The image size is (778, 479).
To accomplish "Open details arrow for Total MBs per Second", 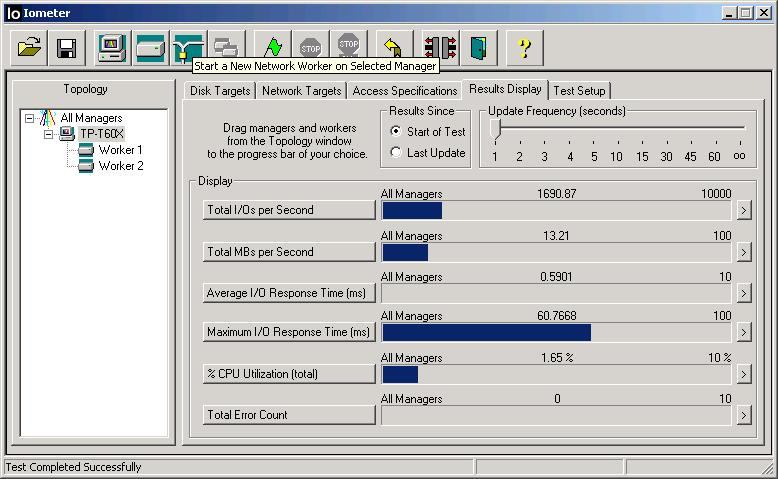I will (743, 253).
